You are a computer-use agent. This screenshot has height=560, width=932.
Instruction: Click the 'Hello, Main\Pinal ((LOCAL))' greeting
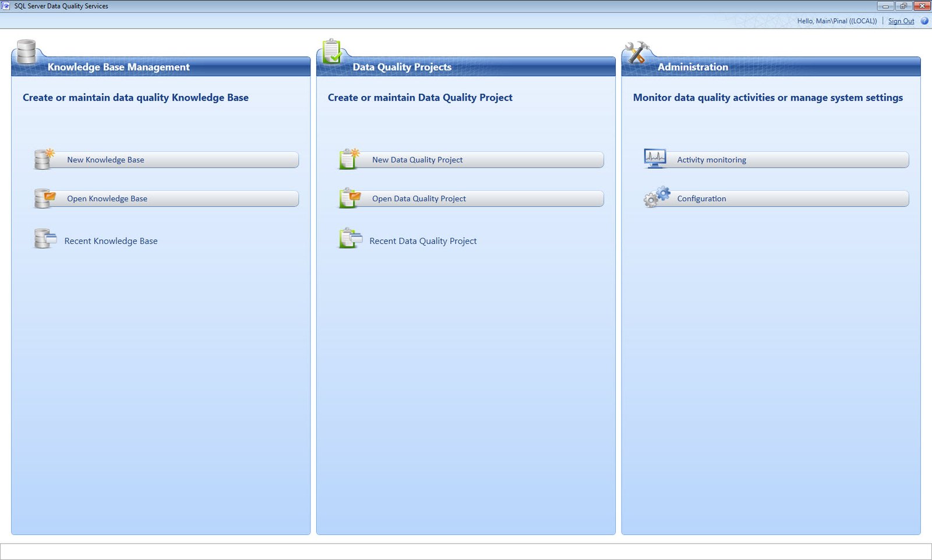click(837, 21)
